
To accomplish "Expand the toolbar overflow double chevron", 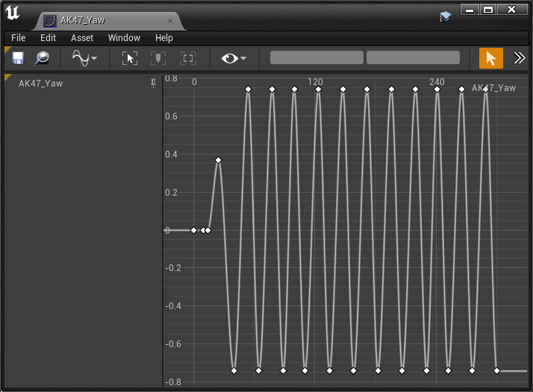I will click(519, 58).
